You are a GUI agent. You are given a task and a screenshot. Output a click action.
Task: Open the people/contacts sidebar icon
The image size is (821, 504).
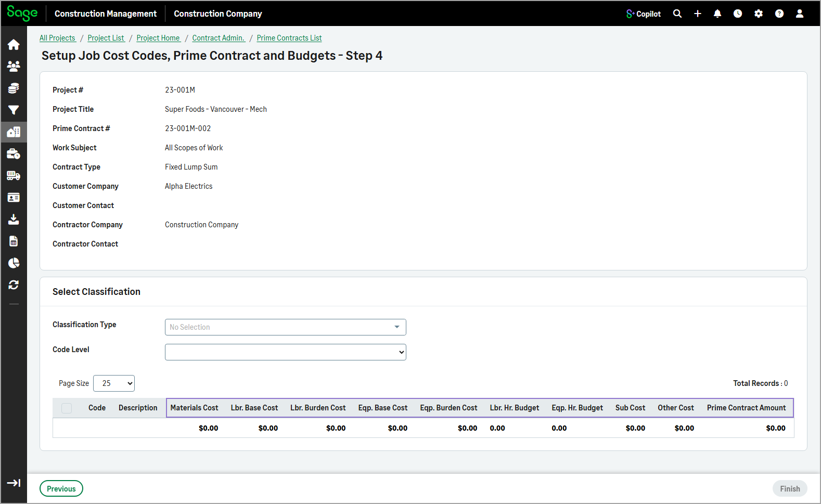click(14, 67)
